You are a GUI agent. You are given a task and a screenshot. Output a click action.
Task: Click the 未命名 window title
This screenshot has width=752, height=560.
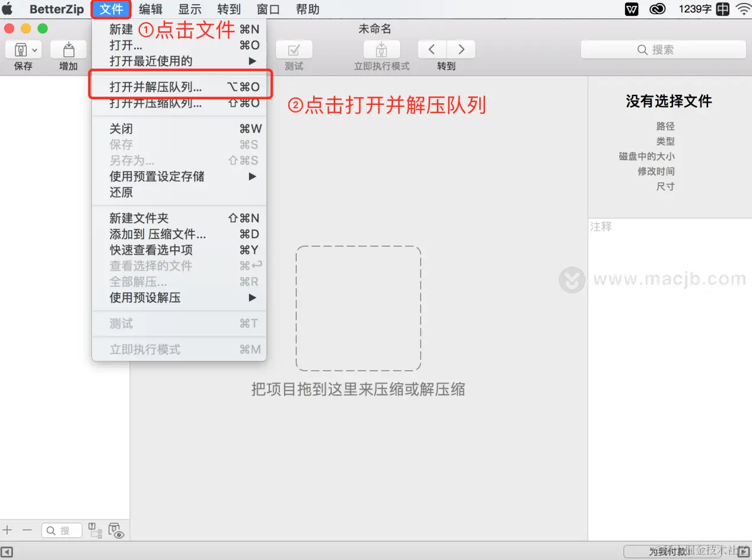tap(375, 29)
